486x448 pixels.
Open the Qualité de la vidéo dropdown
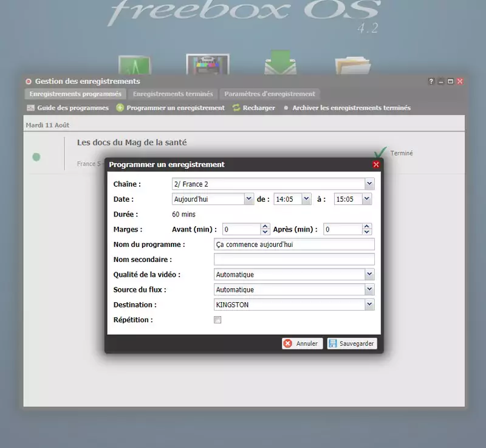point(369,275)
